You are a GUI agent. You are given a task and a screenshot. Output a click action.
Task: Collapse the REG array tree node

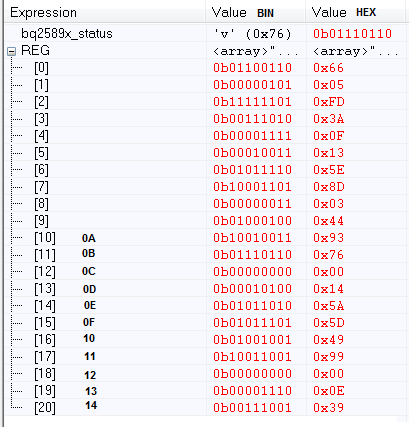(x=12, y=51)
